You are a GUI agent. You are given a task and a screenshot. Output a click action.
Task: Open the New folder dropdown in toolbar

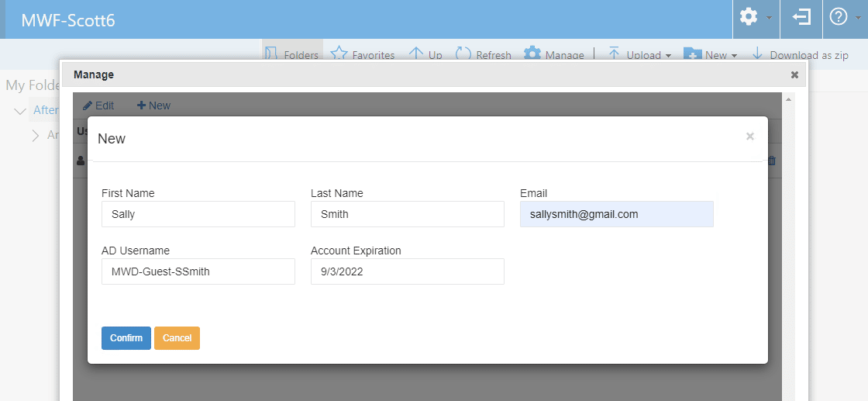click(710, 54)
